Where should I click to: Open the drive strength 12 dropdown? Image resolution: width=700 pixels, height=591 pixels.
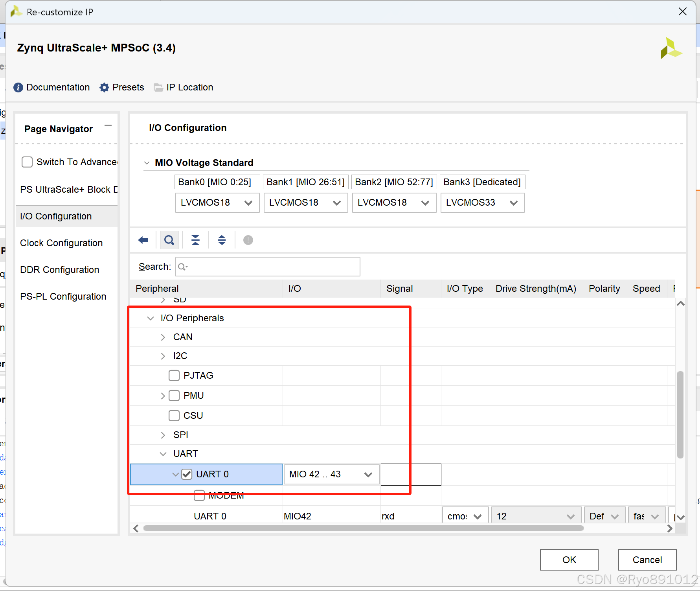[536, 516]
